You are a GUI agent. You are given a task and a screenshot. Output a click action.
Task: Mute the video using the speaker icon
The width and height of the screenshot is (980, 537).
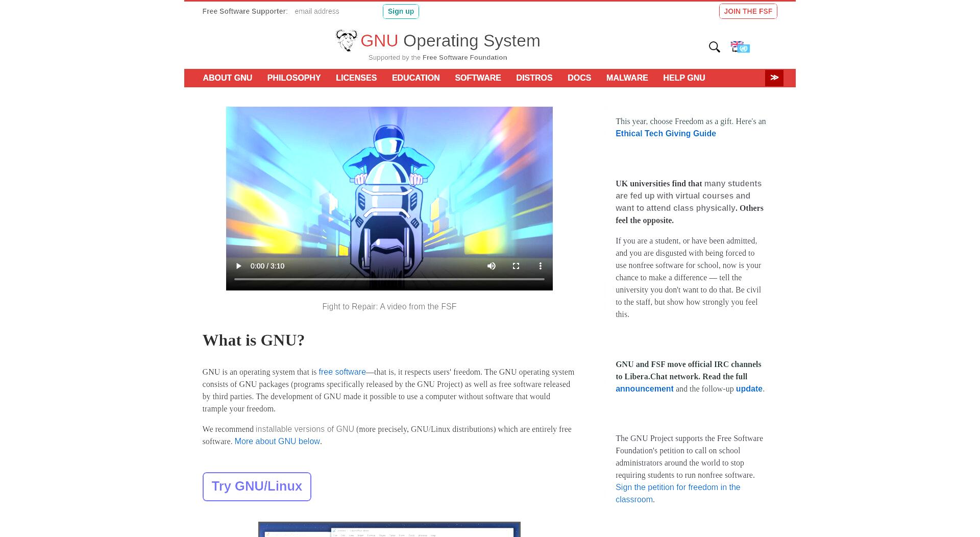point(491,266)
